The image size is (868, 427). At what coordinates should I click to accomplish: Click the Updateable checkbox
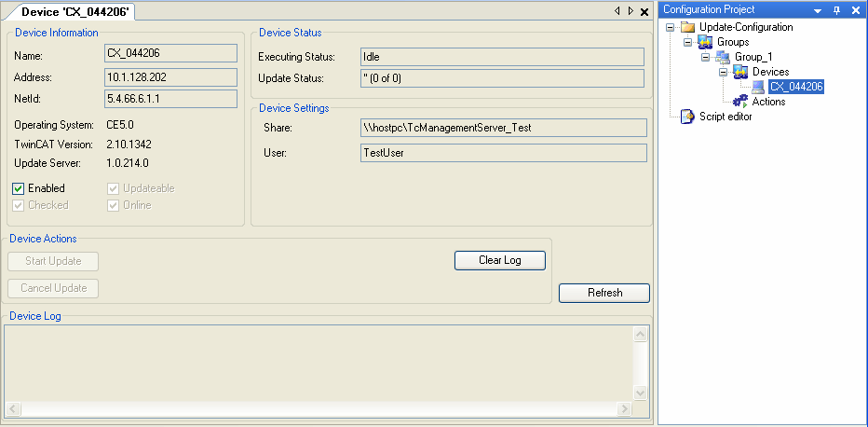click(x=114, y=189)
